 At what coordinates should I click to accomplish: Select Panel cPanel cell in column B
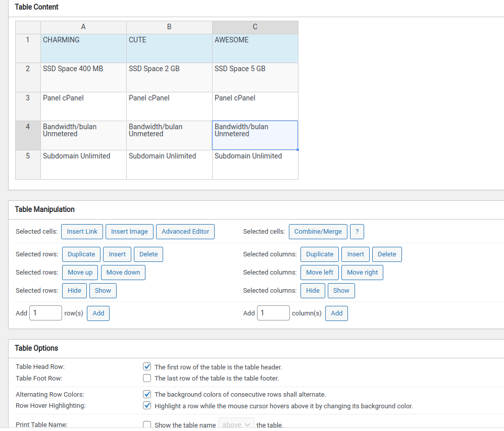[169, 106]
